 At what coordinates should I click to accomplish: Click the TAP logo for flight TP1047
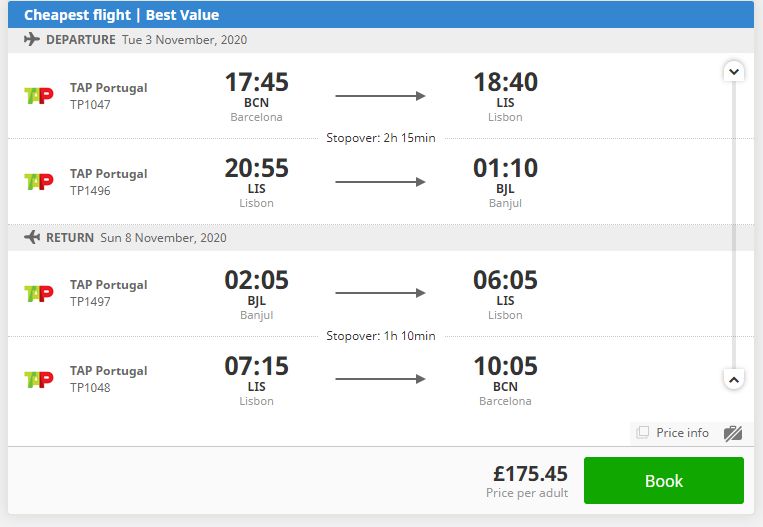click(38, 95)
